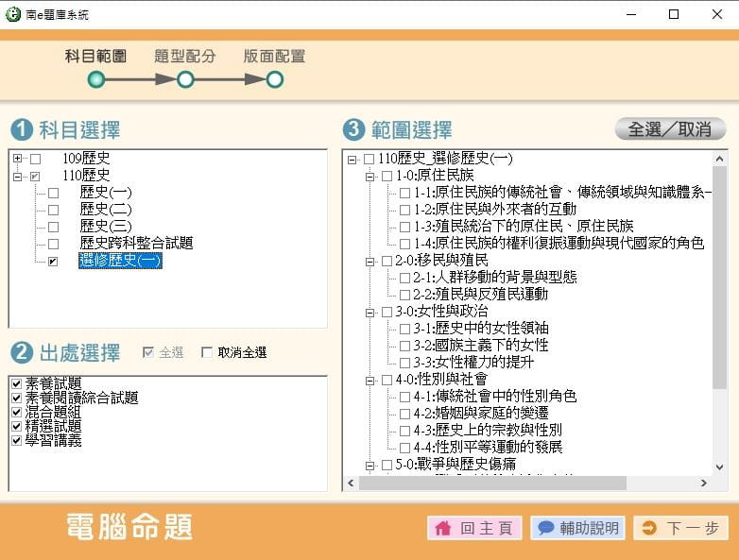
Task: Go back with 回主頁 button
Action: point(474,528)
